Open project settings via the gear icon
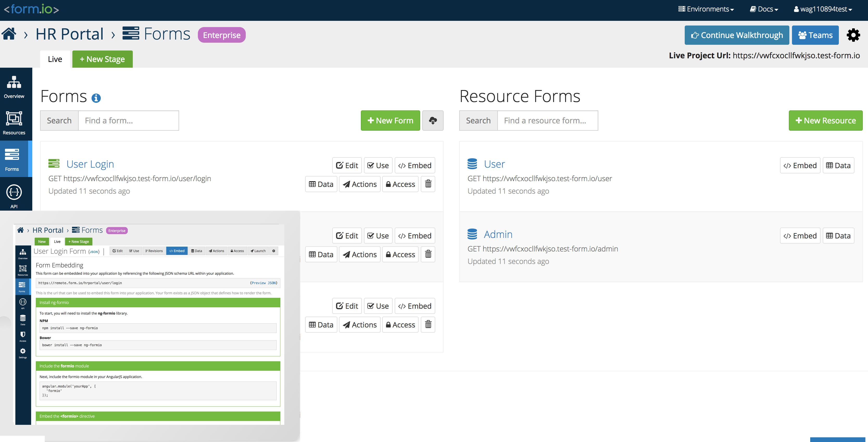The width and height of the screenshot is (868, 442). 853,35
